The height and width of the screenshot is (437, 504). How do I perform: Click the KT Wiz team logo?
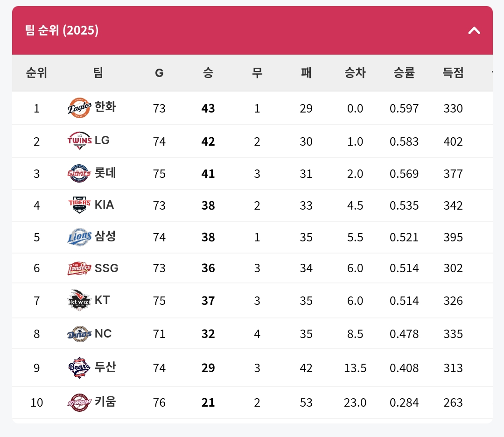(x=79, y=300)
